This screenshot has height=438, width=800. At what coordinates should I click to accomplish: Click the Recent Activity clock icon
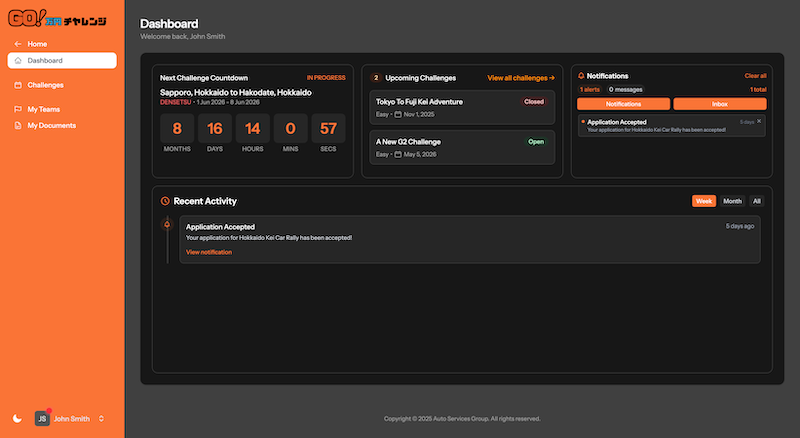165,201
